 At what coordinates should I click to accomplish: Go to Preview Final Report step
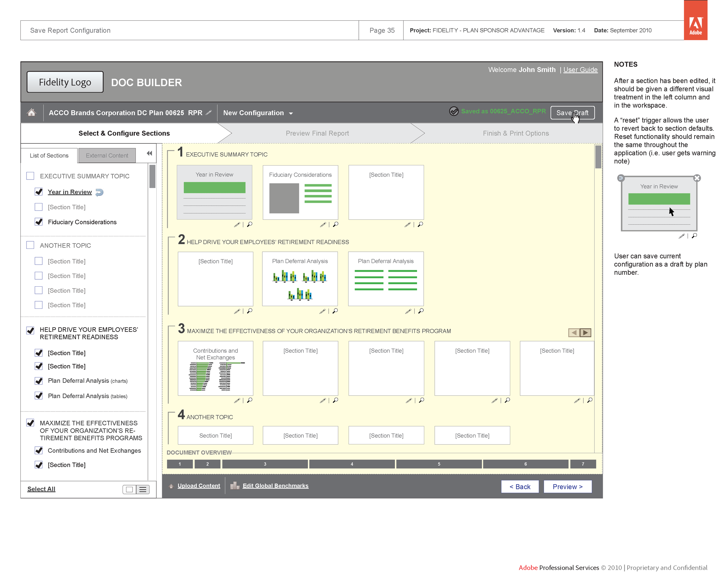pyautogui.click(x=317, y=133)
